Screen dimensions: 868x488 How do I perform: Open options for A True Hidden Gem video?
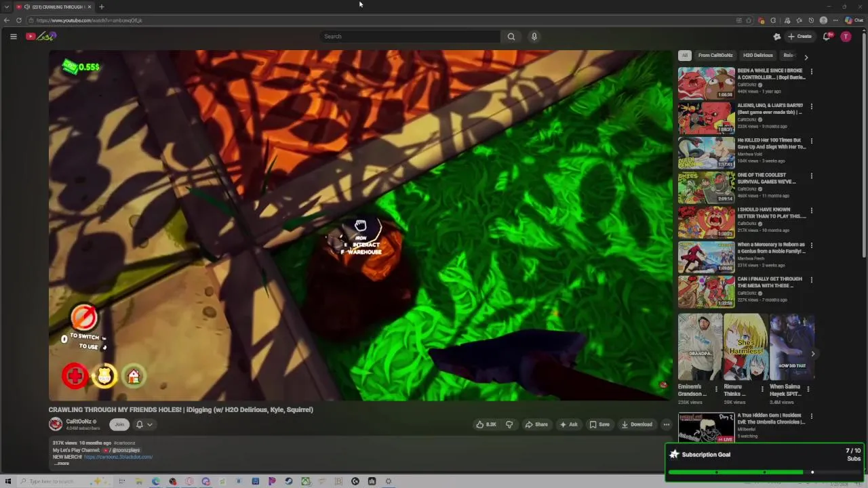pos(811,416)
